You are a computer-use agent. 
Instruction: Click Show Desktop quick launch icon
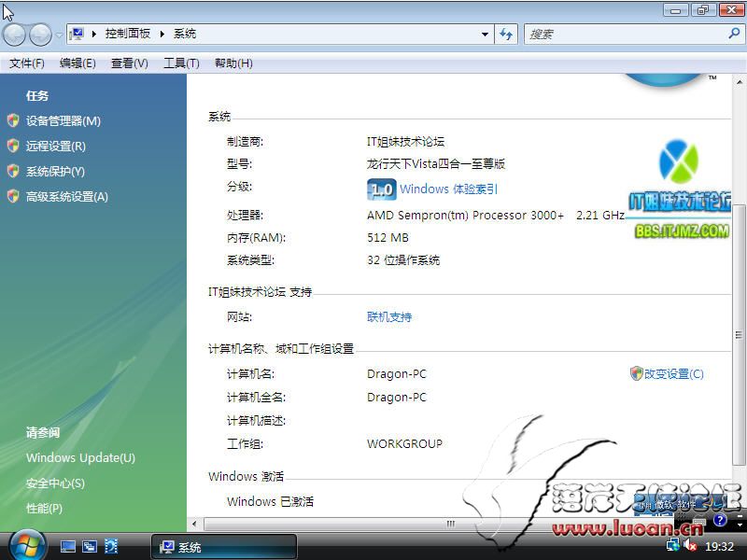click(67, 546)
